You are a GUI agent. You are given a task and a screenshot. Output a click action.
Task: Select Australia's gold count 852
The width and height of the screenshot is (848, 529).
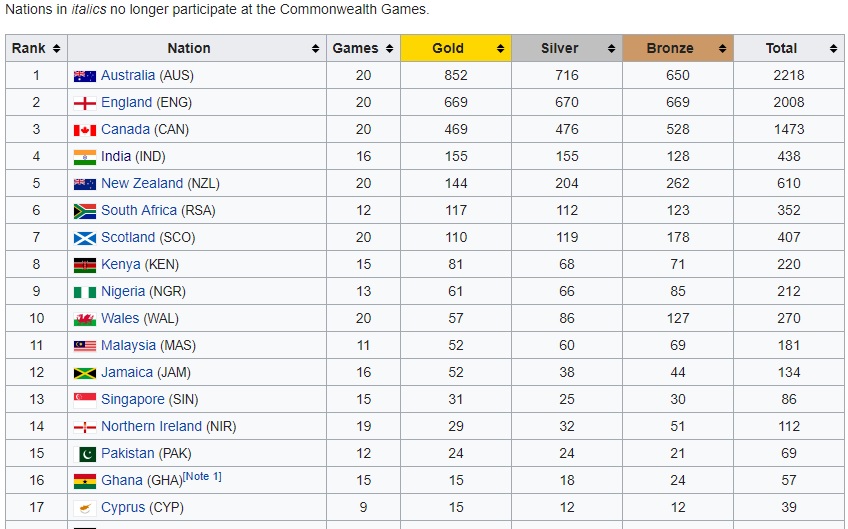click(x=455, y=75)
